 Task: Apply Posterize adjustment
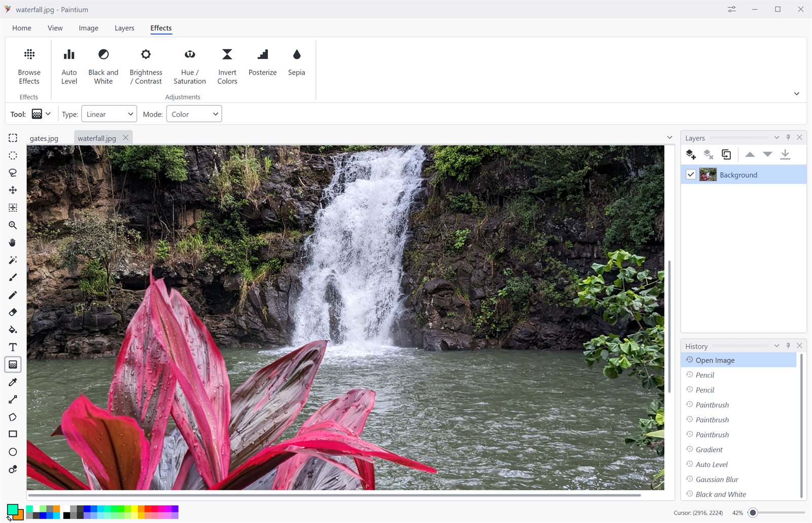263,62
